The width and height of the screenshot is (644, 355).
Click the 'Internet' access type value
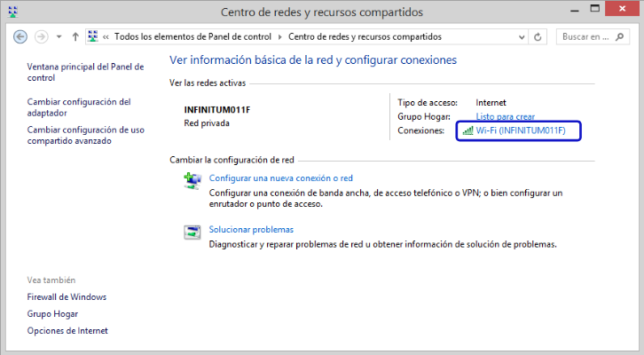(491, 103)
